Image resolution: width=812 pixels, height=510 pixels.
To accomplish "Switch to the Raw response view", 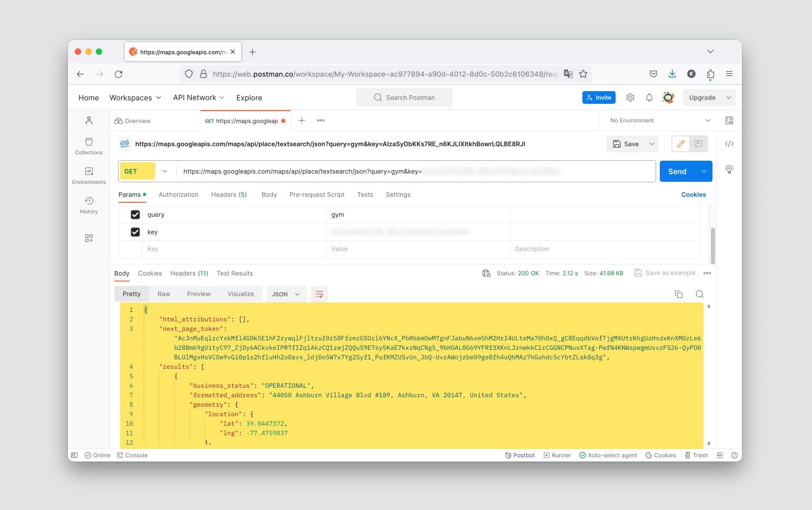I will coord(164,294).
